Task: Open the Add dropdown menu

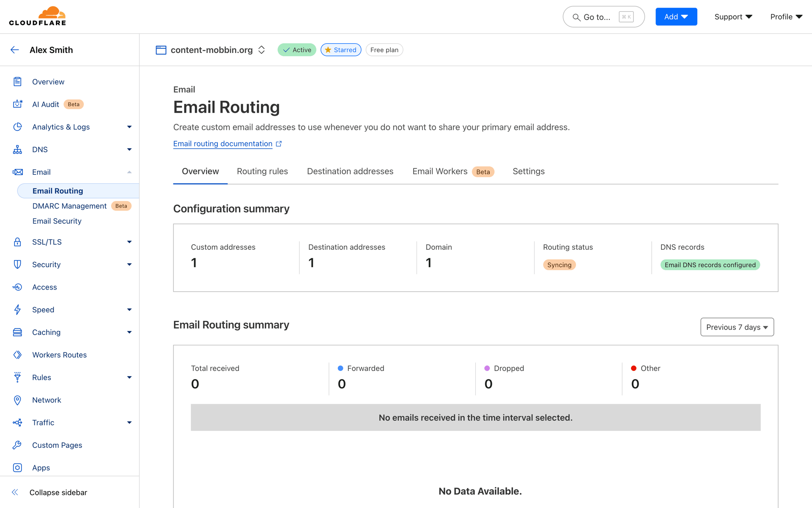Action: click(676, 17)
